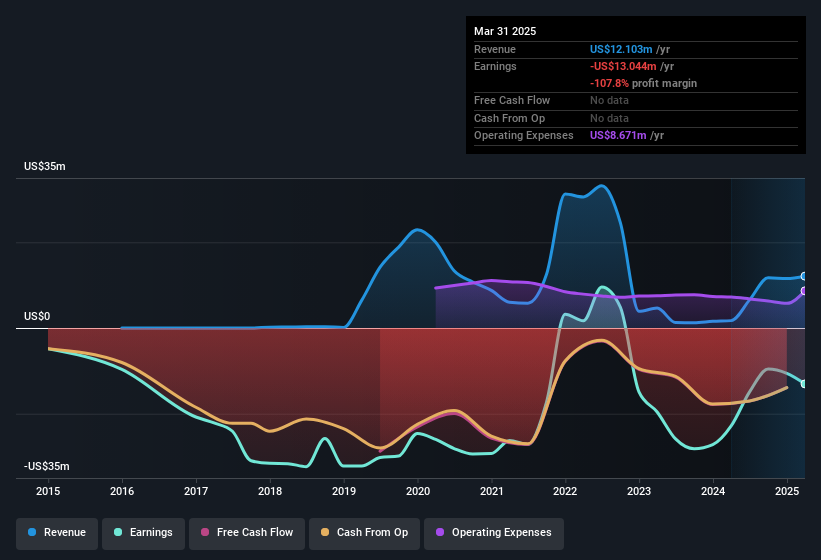Viewport: 821px width, 560px height.
Task: Click the teal Earnings endpoint marker
Action: coord(804,384)
